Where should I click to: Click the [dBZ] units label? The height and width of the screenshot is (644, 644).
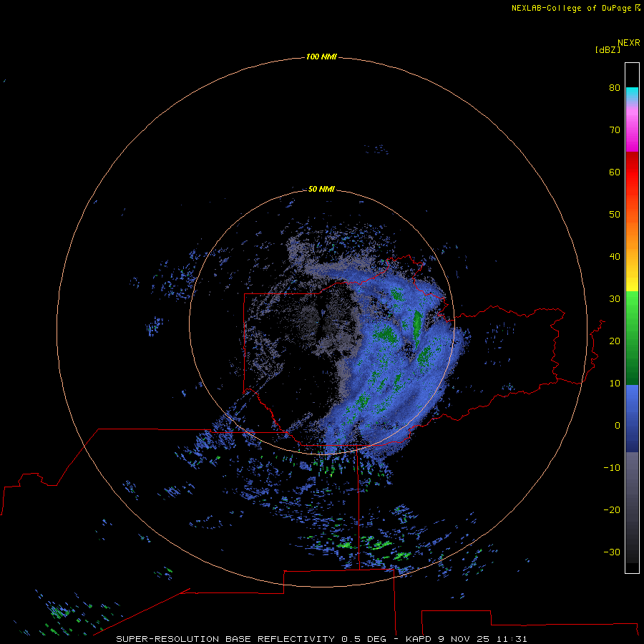point(608,49)
